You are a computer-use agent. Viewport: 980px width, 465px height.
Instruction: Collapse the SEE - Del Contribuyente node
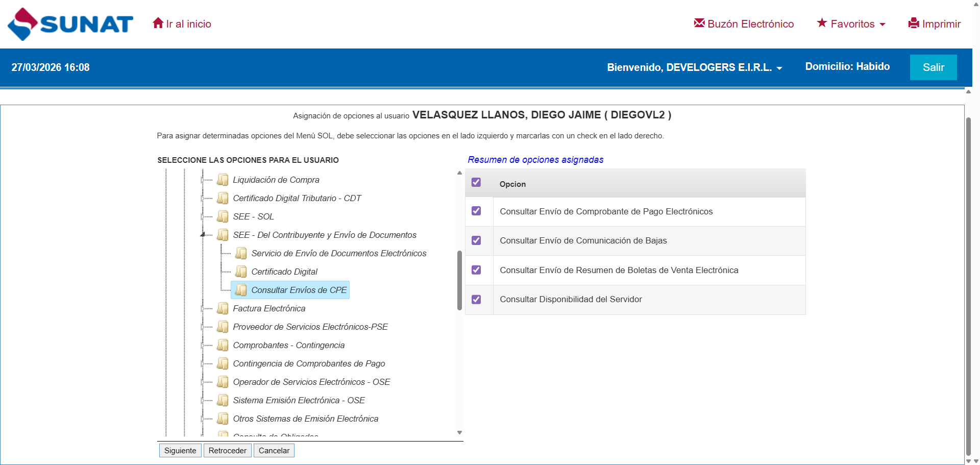click(x=203, y=235)
